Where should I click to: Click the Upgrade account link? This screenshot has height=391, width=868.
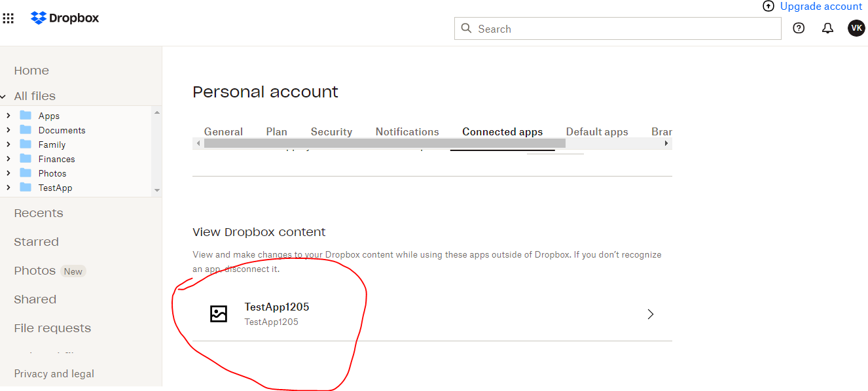(x=821, y=7)
